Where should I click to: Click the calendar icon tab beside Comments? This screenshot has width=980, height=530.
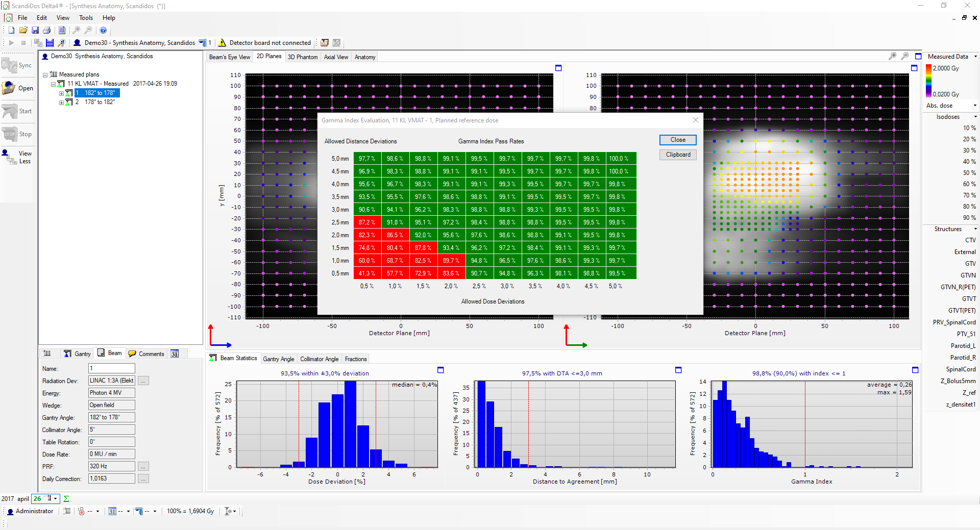click(175, 354)
